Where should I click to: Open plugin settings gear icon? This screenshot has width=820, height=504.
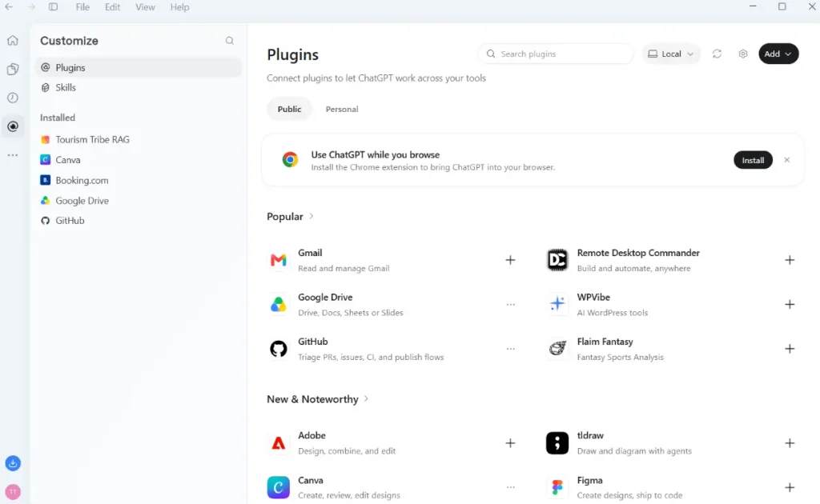[x=743, y=54]
